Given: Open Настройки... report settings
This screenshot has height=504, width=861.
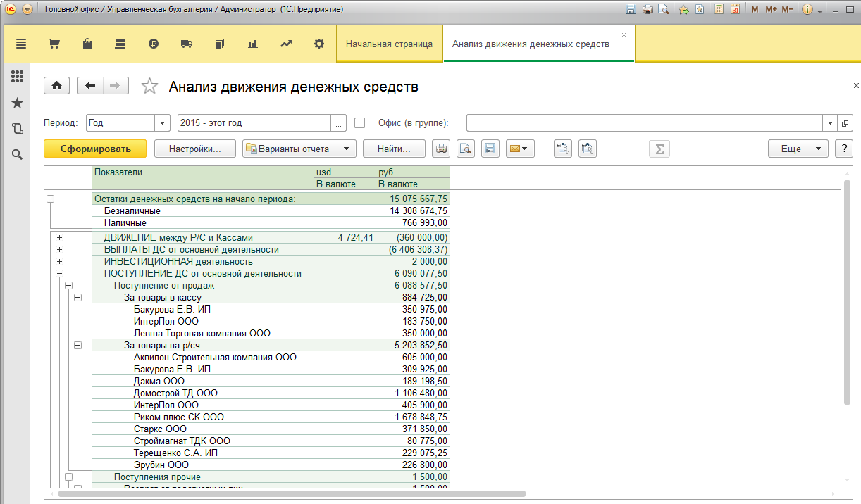Looking at the screenshot, I should pos(195,149).
